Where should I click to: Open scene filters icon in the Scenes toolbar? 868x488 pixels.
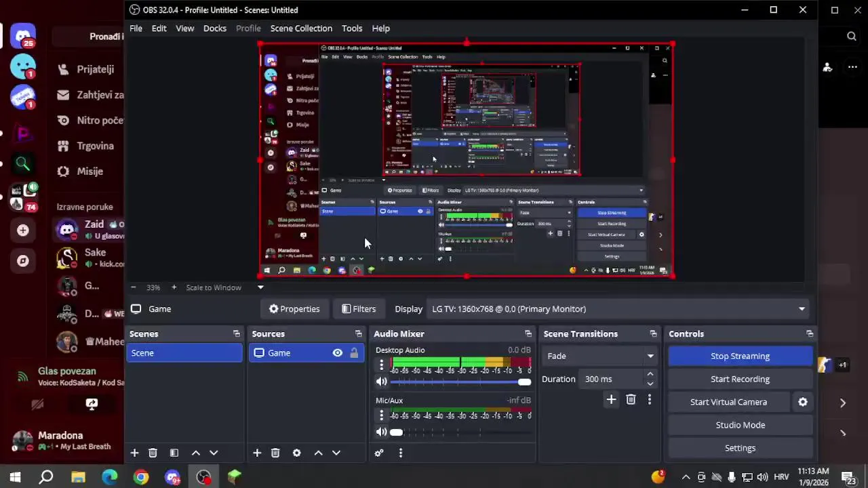click(x=174, y=453)
